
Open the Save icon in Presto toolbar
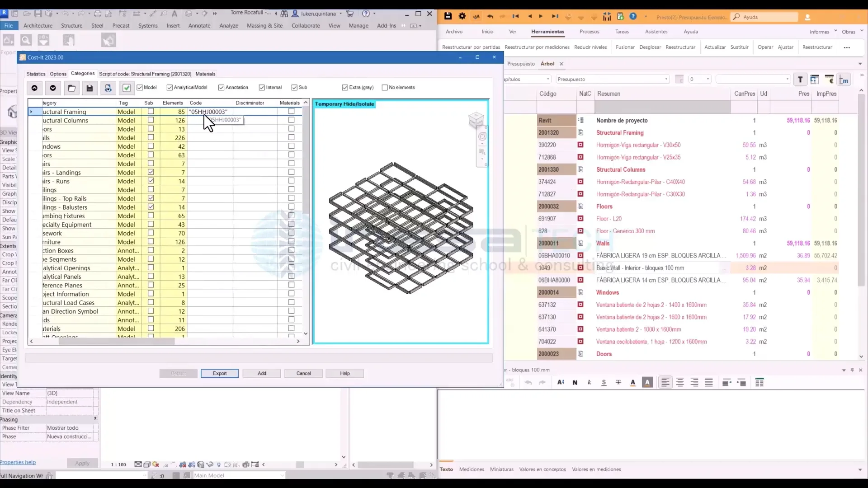(448, 16)
